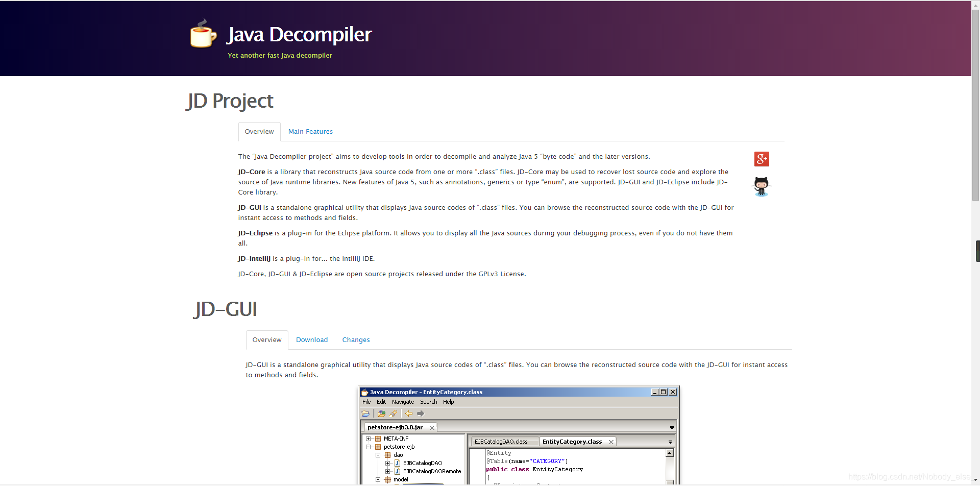This screenshot has width=980, height=486.
Task: Click the JD Project heading
Action: [x=230, y=101]
